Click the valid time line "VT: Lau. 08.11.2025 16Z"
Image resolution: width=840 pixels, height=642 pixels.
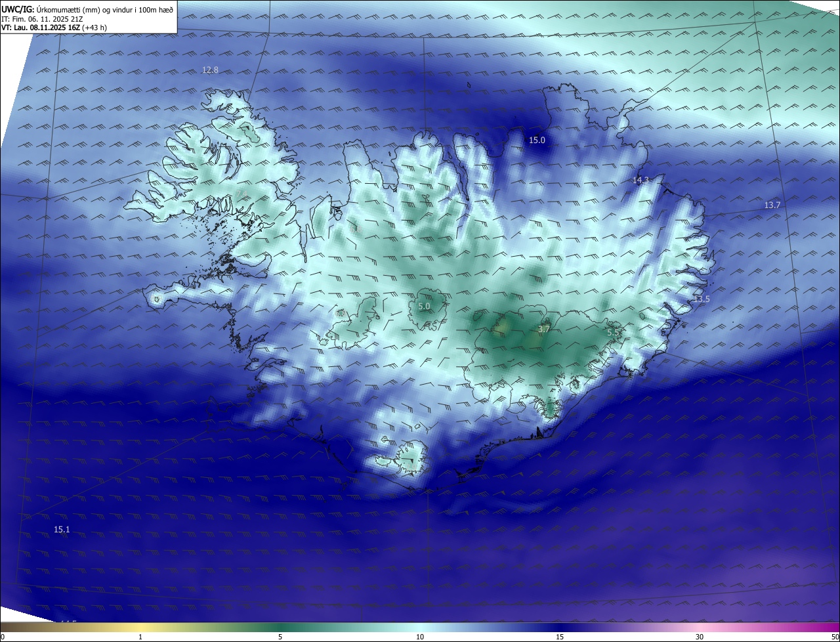pos(40,28)
